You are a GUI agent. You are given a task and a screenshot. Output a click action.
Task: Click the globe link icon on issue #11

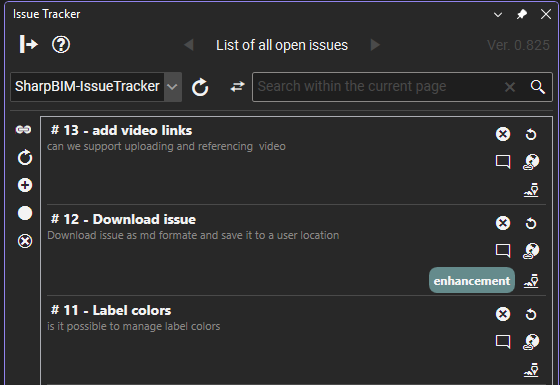(531, 342)
